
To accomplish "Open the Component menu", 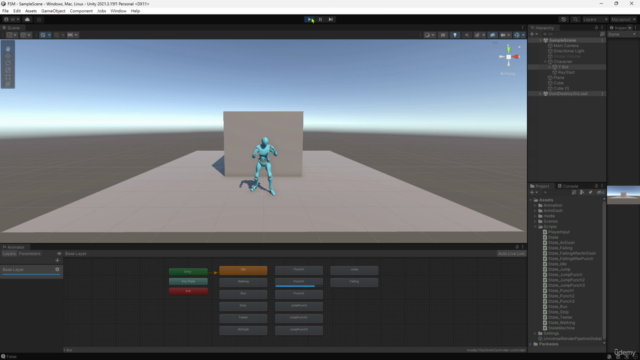I will 81,11.
